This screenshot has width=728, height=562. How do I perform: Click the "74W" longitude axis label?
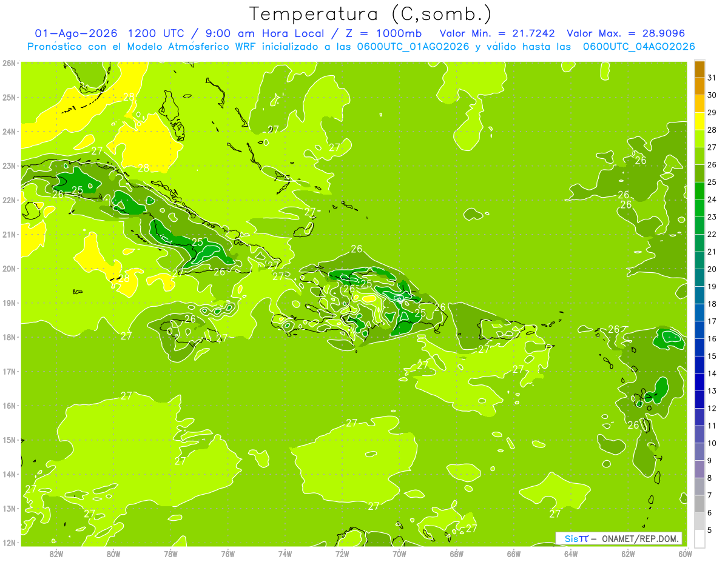pos(285,554)
